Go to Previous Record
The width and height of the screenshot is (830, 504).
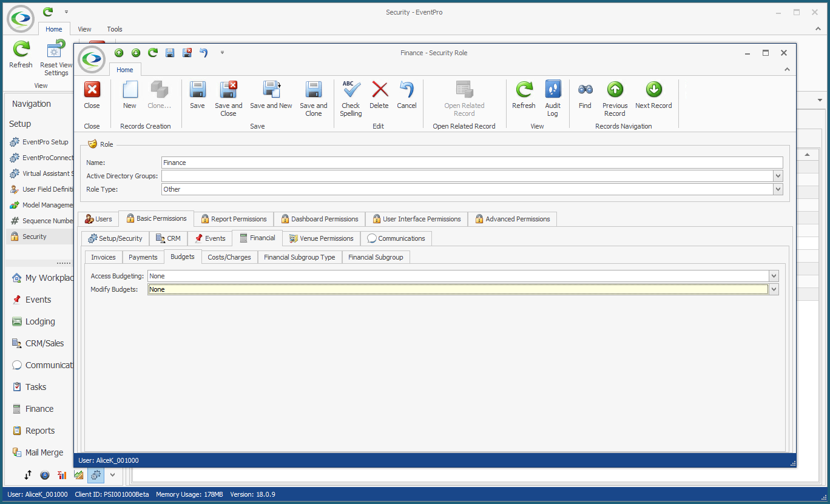tap(615, 99)
